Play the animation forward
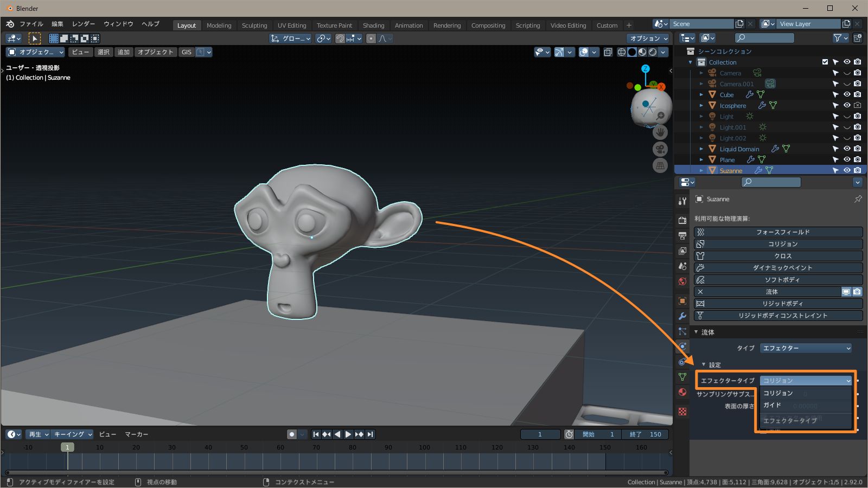 point(348,434)
